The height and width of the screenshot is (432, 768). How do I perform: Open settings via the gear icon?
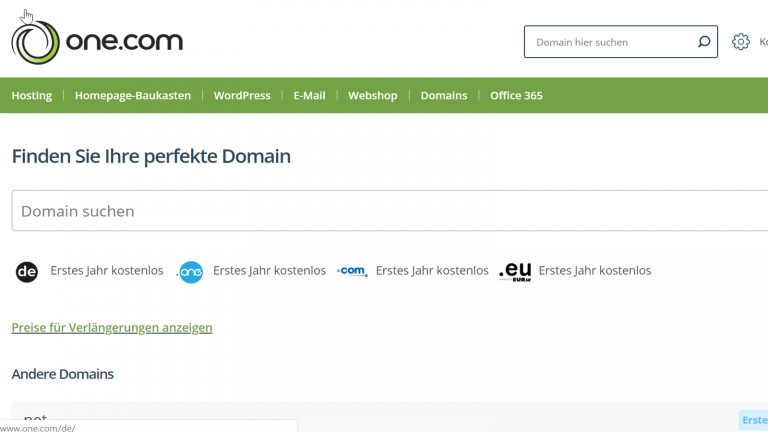pyautogui.click(x=740, y=42)
